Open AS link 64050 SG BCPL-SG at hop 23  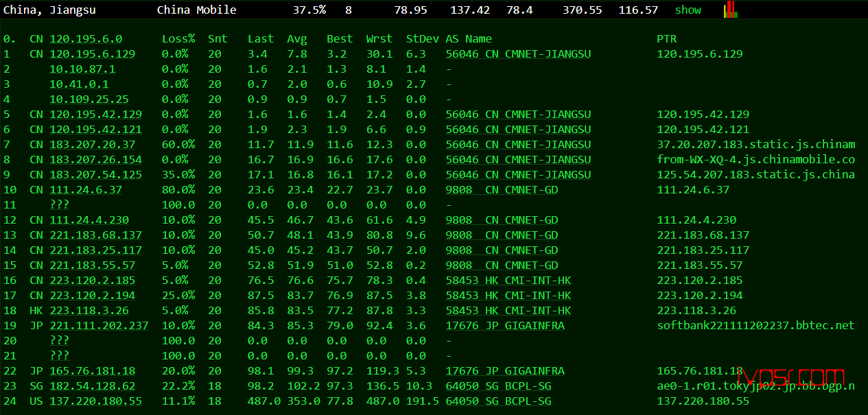pos(498,386)
